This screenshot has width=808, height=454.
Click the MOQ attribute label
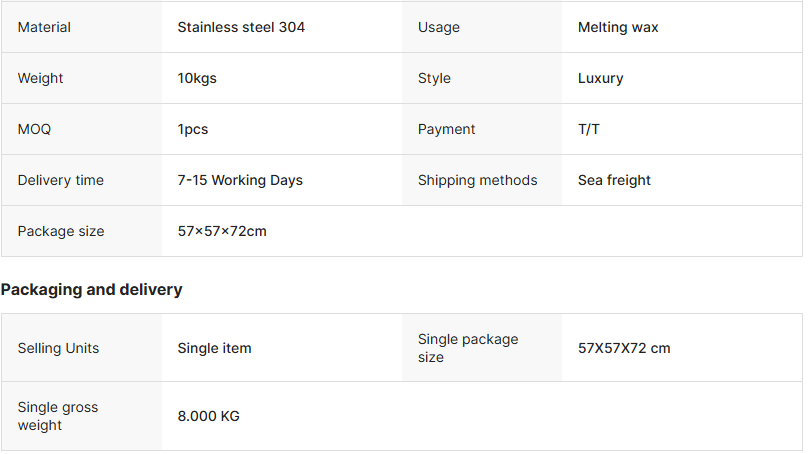pyautogui.click(x=34, y=129)
